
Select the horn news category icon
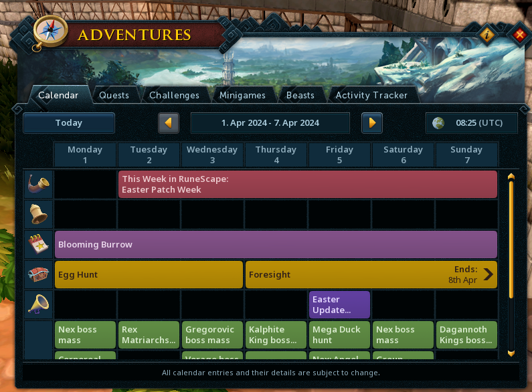point(38,184)
